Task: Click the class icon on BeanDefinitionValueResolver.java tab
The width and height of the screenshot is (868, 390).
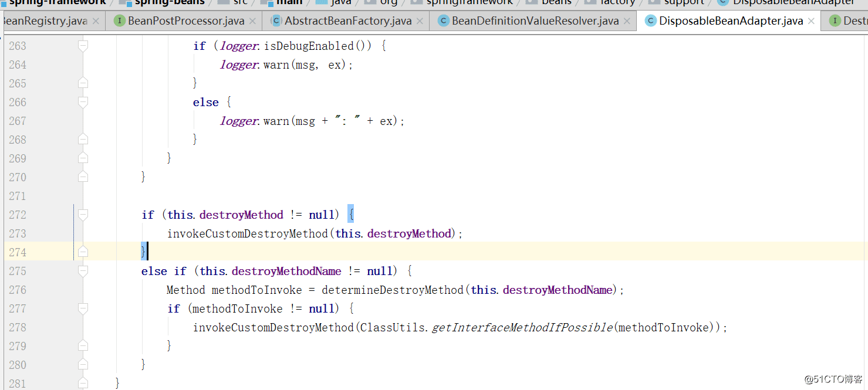Action: click(x=443, y=21)
